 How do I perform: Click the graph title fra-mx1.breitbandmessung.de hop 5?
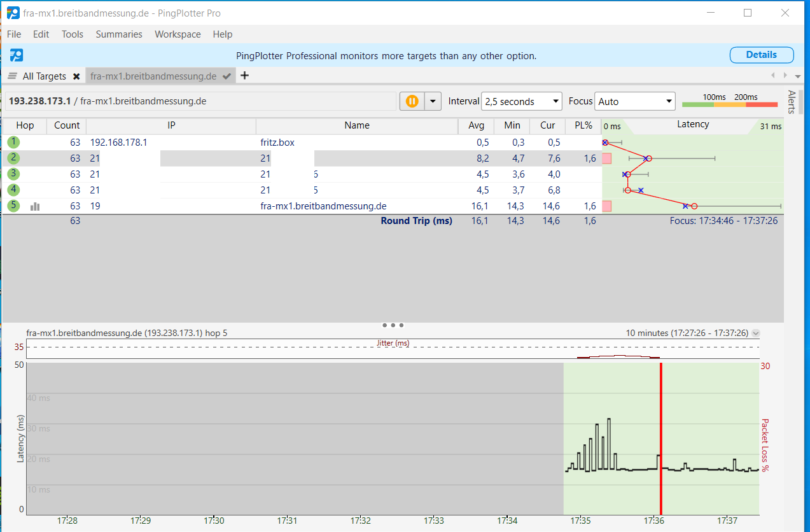[127, 333]
